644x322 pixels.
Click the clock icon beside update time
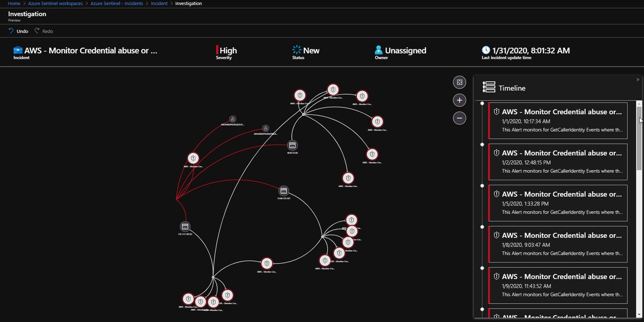(486, 50)
